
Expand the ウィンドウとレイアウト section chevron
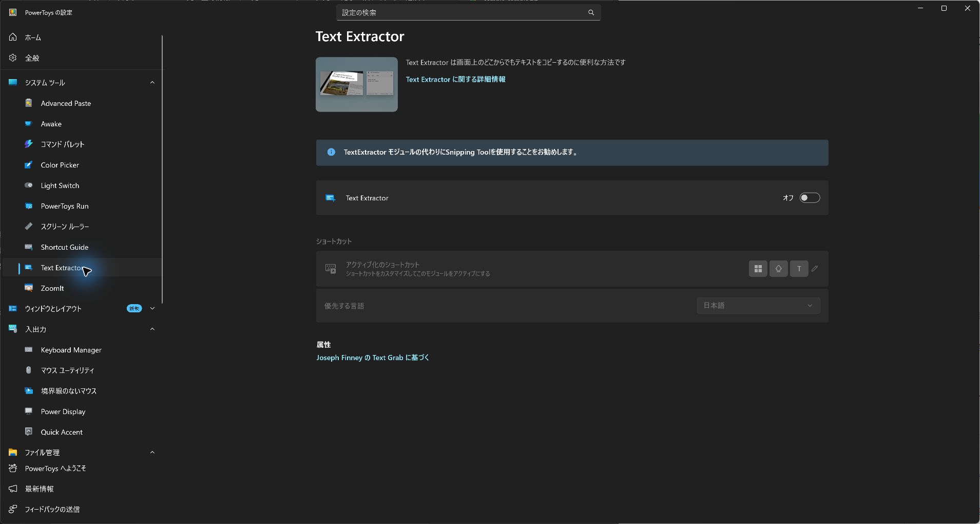(x=152, y=308)
